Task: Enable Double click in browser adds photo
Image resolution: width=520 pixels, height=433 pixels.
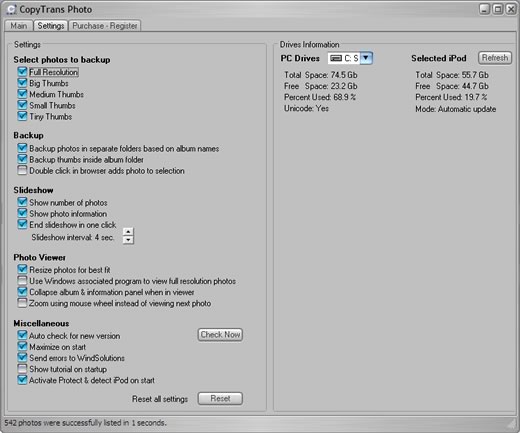Action: pyautogui.click(x=22, y=170)
